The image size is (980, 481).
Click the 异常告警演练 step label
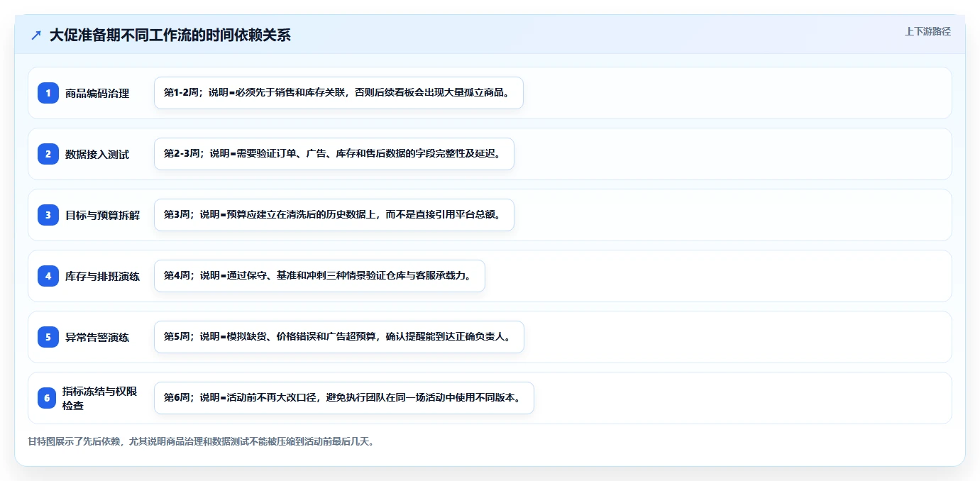[97, 337]
